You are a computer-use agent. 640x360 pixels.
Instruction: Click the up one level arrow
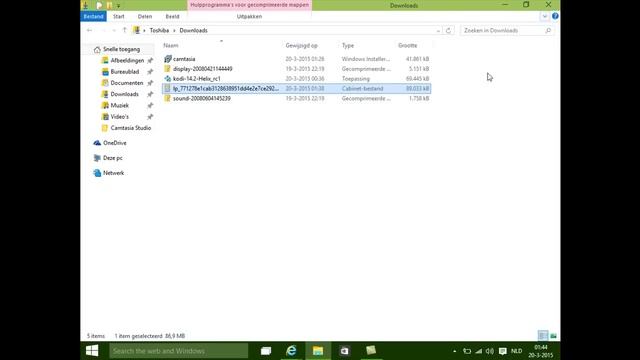coord(124,30)
